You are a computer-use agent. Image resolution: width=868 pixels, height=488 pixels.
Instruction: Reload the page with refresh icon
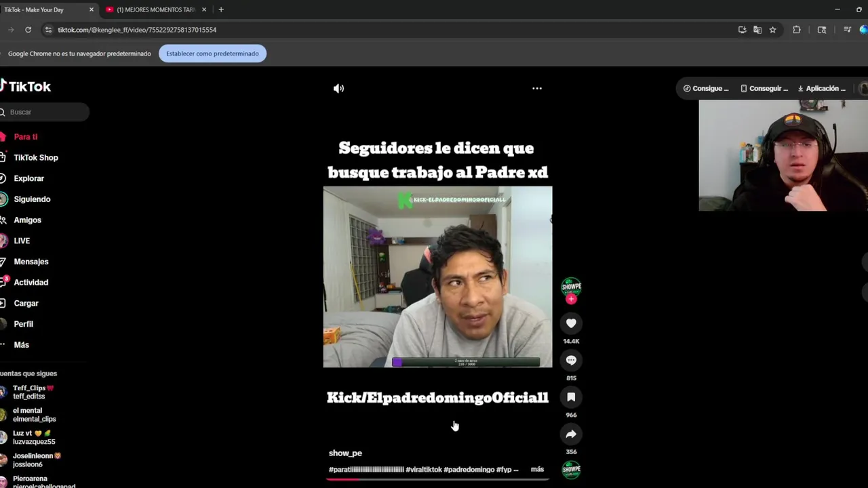pos(28,30)
